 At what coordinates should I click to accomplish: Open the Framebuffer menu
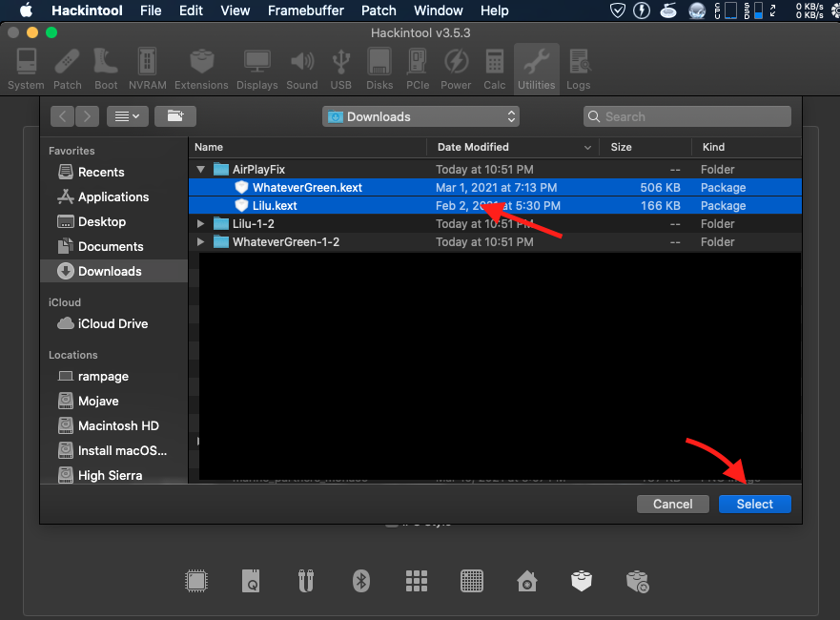coord(305,10)
